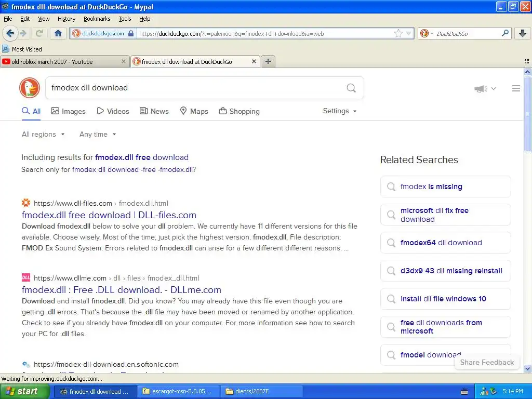Open the Maps search tab
The height and width of the screenshot is (399, 532).
tap(194, 111)
